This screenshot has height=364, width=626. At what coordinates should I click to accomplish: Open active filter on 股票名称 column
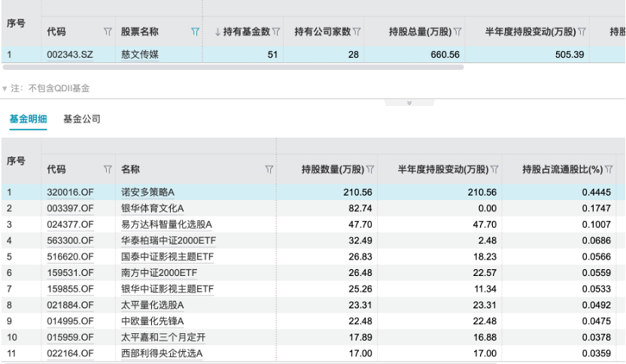coord(195,32)
